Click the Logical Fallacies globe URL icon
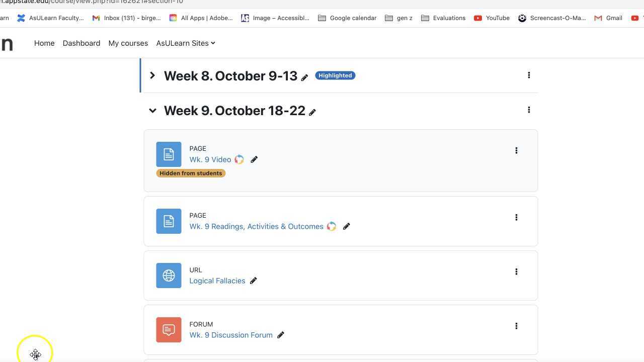The height and width of the screenshot is (362, 644). click(x=169, y=276)
